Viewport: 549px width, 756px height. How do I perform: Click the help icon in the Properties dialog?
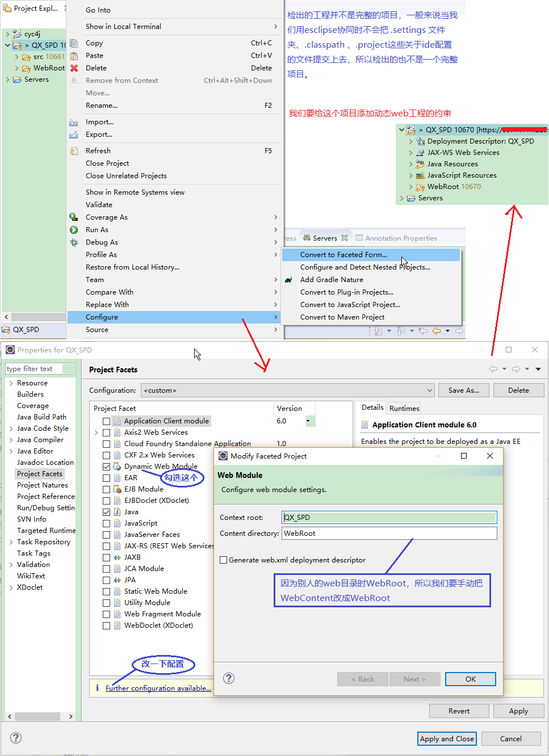[16, 738]
